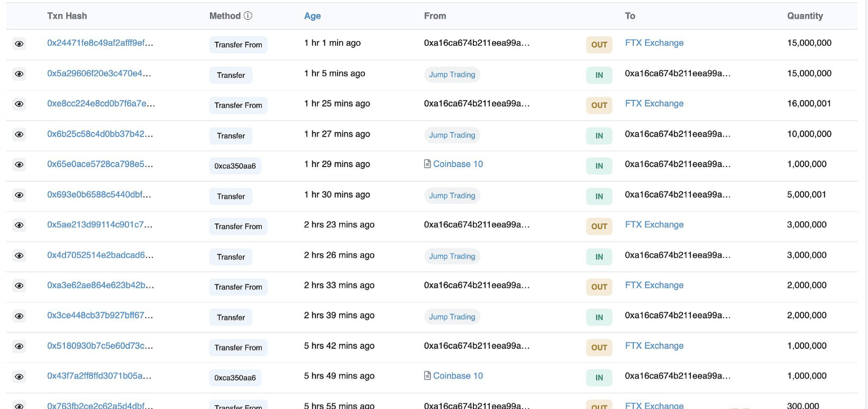Click the Method column info icon
This screenshot has width=868, height=409.
coord(248,16)
